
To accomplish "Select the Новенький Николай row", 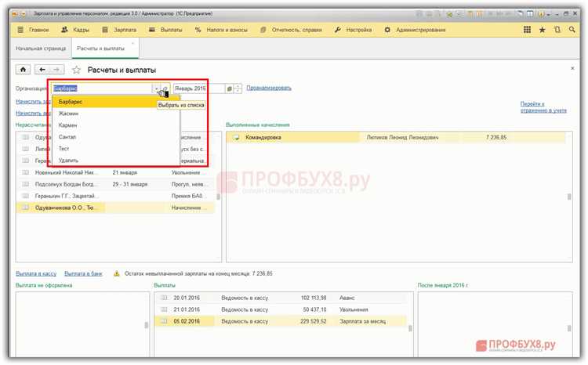I will [x=115, y=172].
